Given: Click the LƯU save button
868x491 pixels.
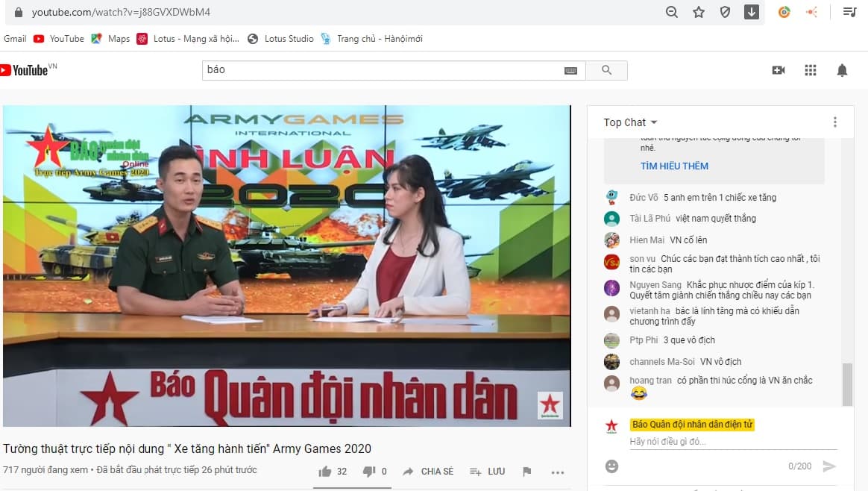Looking at the screenshot, I should click(x=487, y=472).
